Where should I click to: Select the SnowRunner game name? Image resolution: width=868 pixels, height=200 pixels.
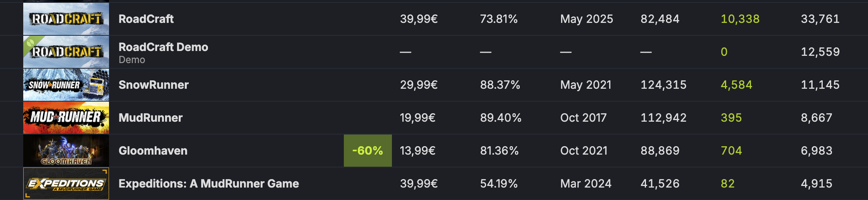click(153, 85)
